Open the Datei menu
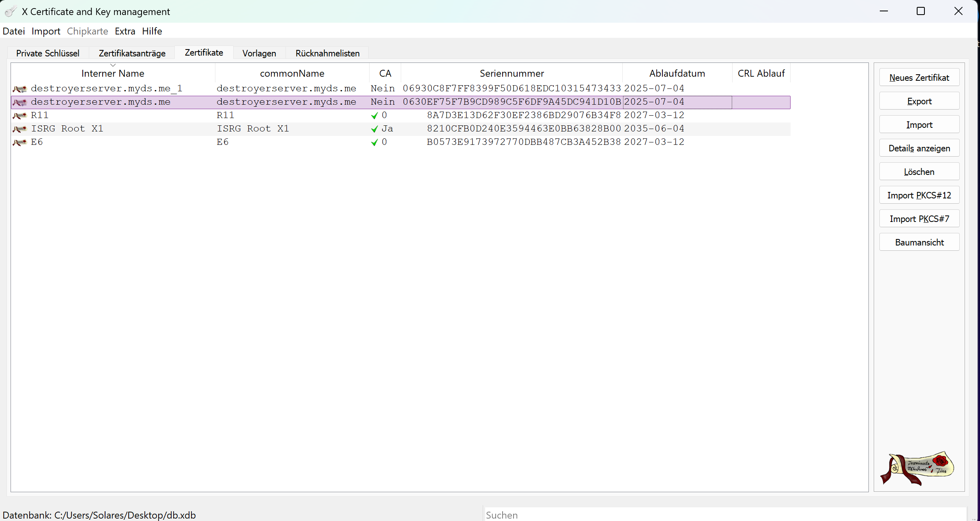 [x=14, y=31]
